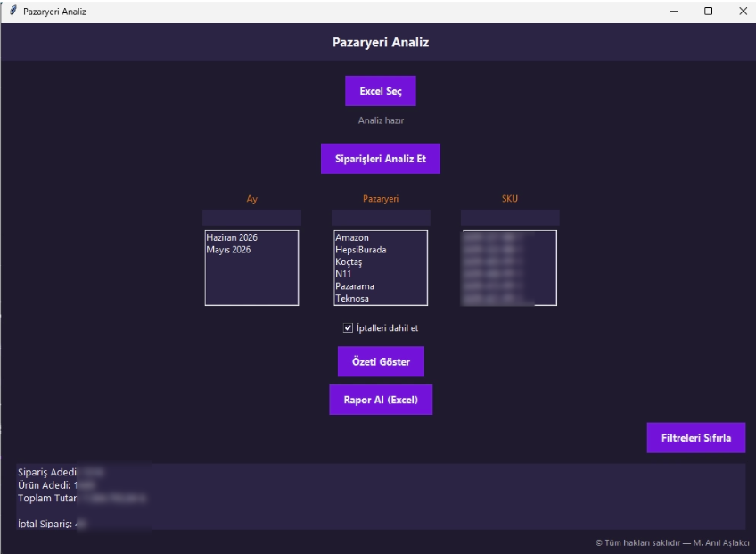Reset filters with Filtreleri Sıfırla

tap(696, 438)
